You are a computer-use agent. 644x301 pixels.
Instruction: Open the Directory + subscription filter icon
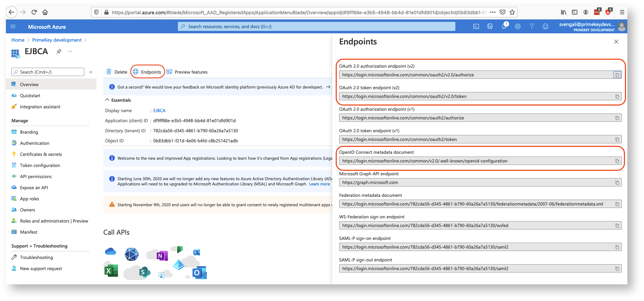[x=490, y=26]
